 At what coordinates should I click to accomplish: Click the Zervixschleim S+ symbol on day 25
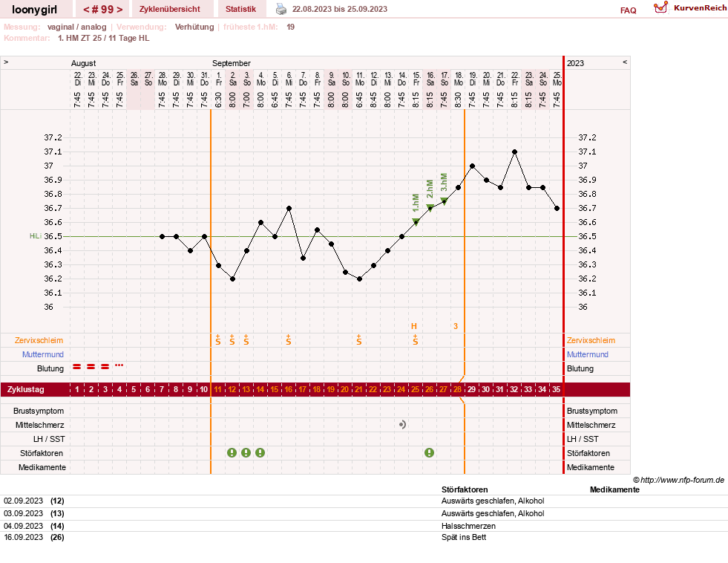(x=416, y=340)
